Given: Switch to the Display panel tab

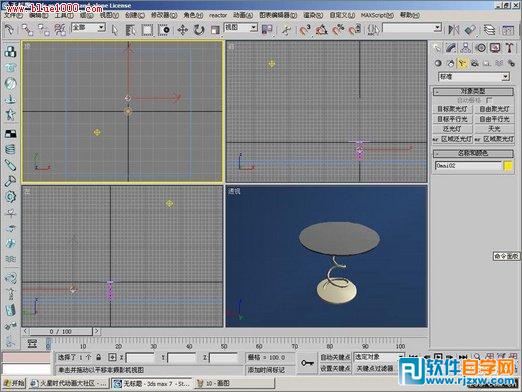Looking at the screenshot, I should [x=495, y=48].
